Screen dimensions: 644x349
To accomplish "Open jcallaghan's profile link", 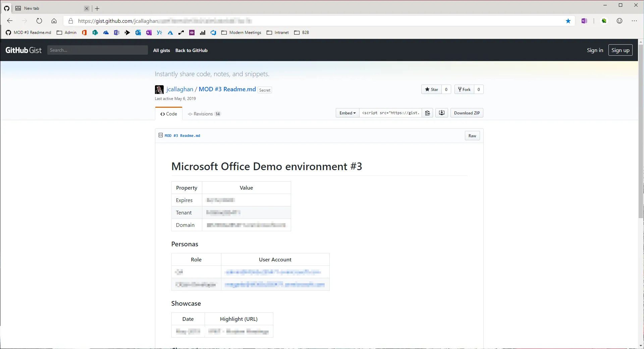I will point(180,89).
